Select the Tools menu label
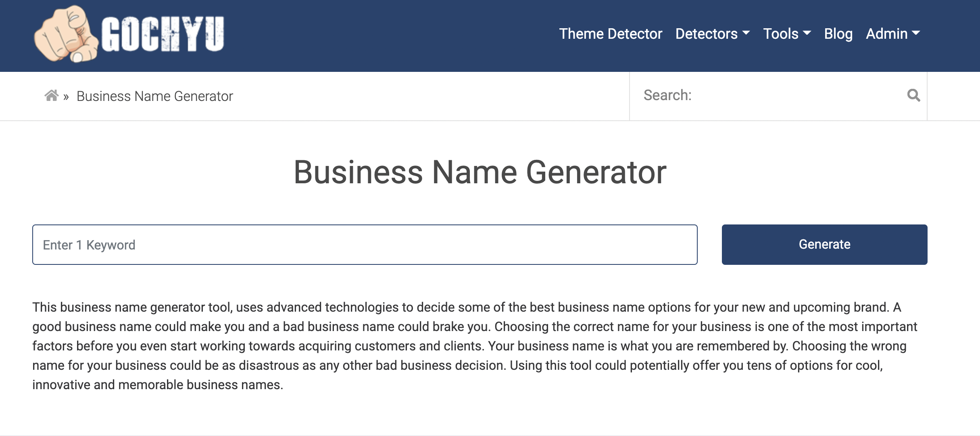 tap(780, 34)
